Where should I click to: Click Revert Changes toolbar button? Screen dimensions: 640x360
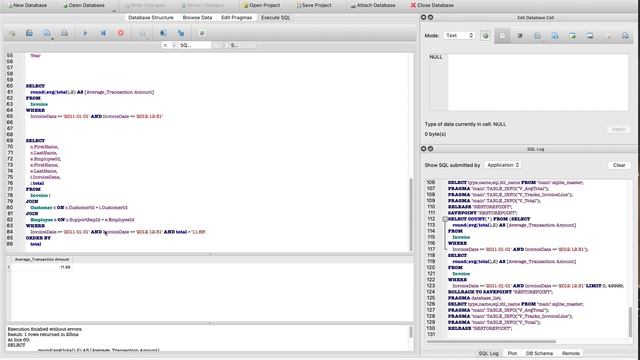pos(203,5)
